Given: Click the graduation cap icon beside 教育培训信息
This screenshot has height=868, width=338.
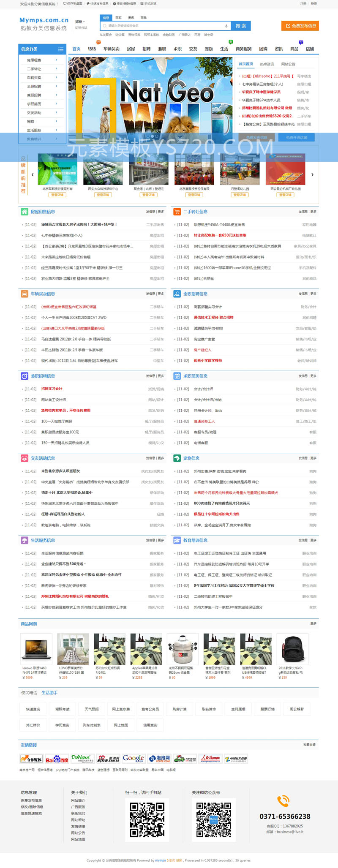Looking at the screenshot, I should [x=177, y=540].
